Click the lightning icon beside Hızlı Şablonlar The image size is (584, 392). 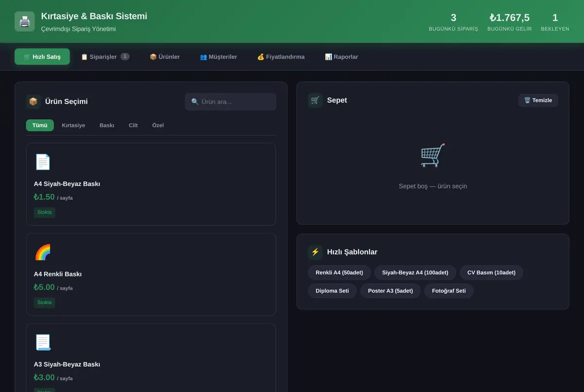click(315, 252)
